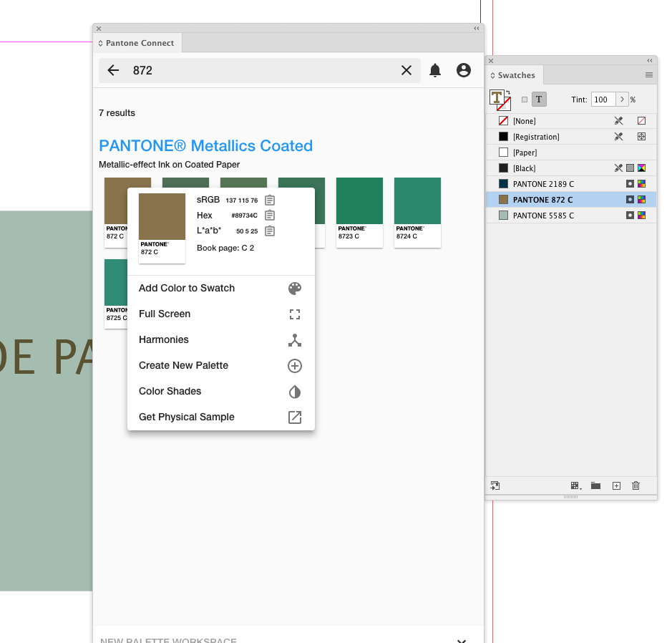Copy the sRGB value to clipboard
The height and width of the screenshot is (643, 672).
270,200
